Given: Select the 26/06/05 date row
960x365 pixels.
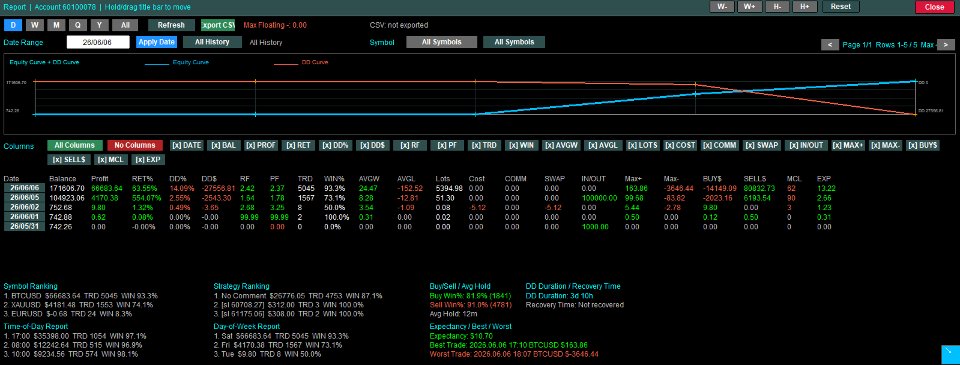Looking at the screenshot, I should (x=24, y=198).
